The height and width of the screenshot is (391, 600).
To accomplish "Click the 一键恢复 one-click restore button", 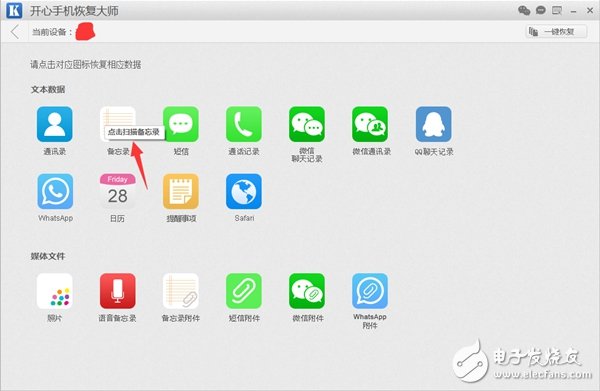I will (556, 31).
